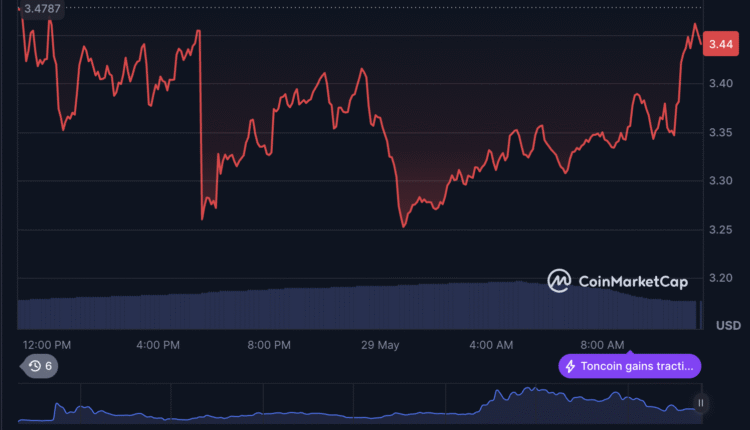Viewport: 750px width, 430px height.
Task: Click the lightning bolt icon on the news tag
Action: [x=572, y=366]
